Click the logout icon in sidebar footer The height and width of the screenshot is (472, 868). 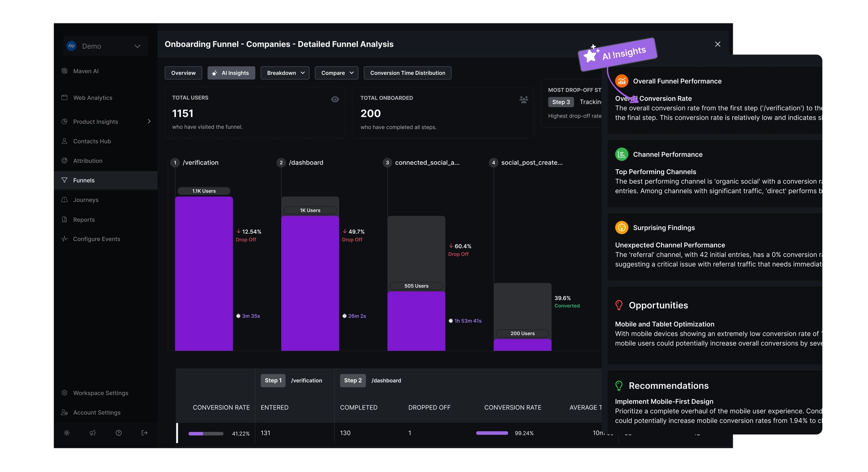coord(145,433)
